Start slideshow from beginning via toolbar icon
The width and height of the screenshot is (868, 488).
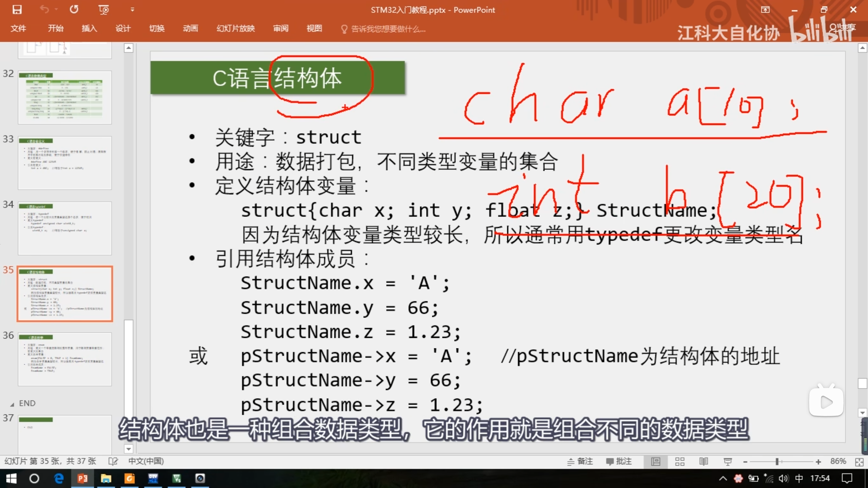click(x=103, y=9)
